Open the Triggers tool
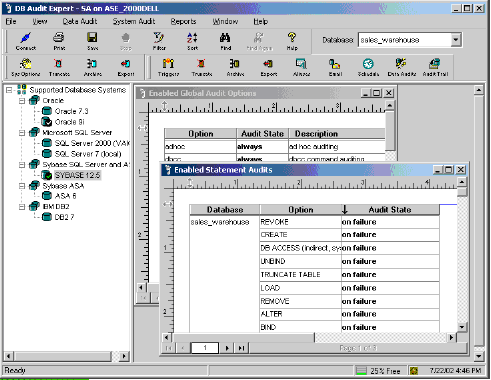Screen dimensions: 491x380 click(168, 67)
